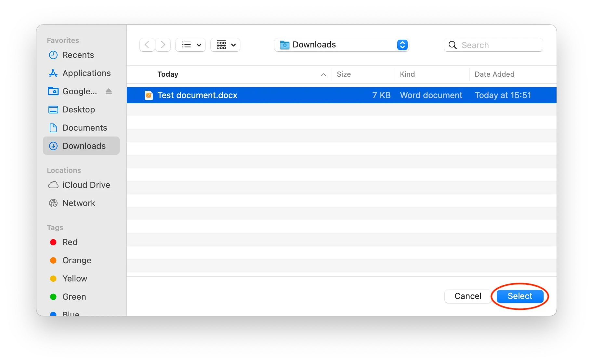
Task: Select iCloud Drive under Locations
Action: click(x=86, y=185)
